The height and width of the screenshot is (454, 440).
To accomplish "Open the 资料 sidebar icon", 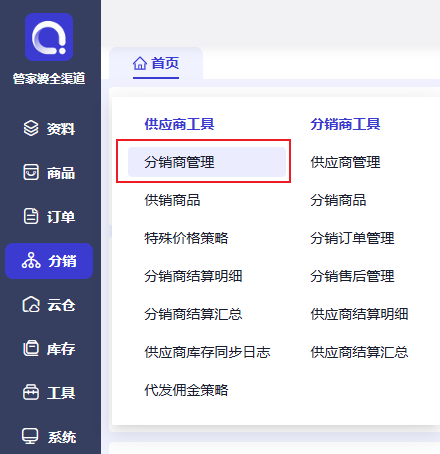I will 31,128.
